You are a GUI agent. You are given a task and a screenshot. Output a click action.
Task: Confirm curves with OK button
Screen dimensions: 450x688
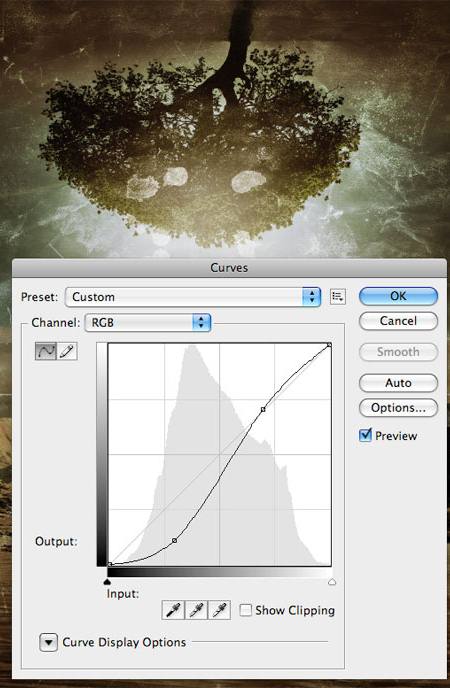point(398,296)
